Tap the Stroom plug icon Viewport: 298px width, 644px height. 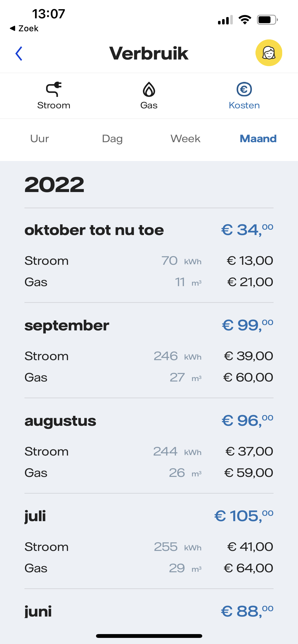54,89
